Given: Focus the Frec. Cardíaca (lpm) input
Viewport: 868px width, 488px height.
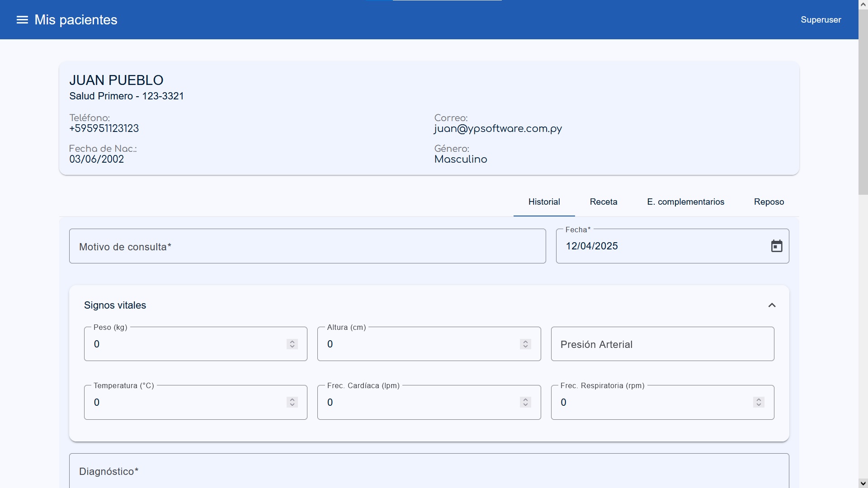Looking at the screenshot, I should pyautogui.click(x=429, y=402).
